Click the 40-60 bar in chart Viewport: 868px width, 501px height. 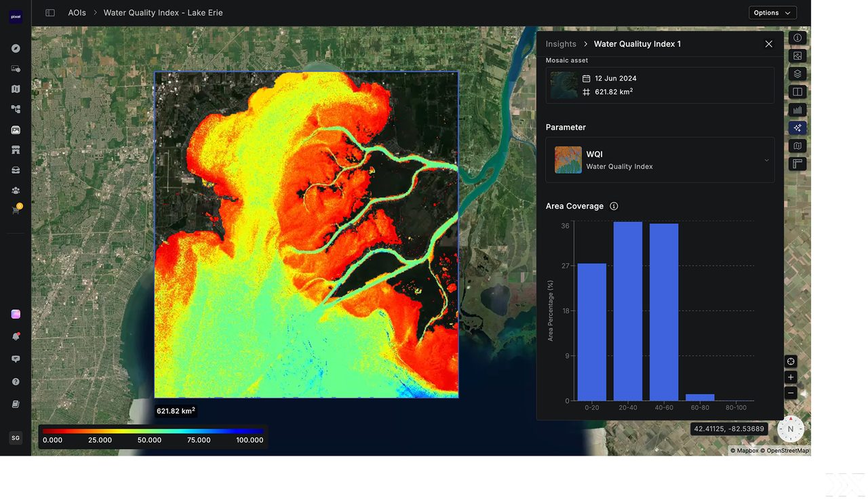[x=664, y=312]
